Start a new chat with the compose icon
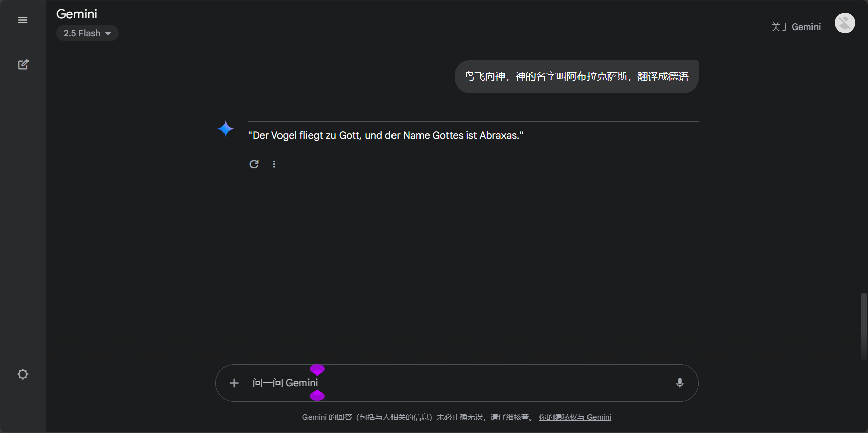 23,65
